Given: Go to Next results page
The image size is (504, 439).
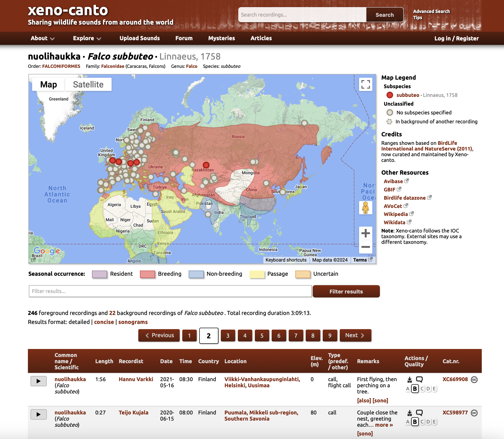Looking at the screenshot, I should coord(355,335).
